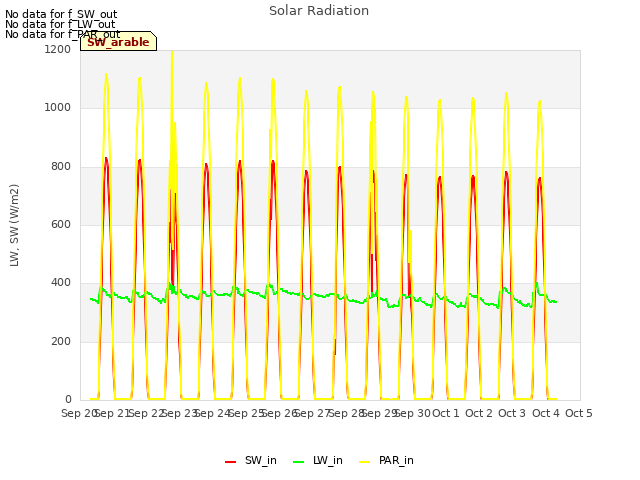
Task: Click the 800 y-axis tick label
Action: (x=61, y=167)
